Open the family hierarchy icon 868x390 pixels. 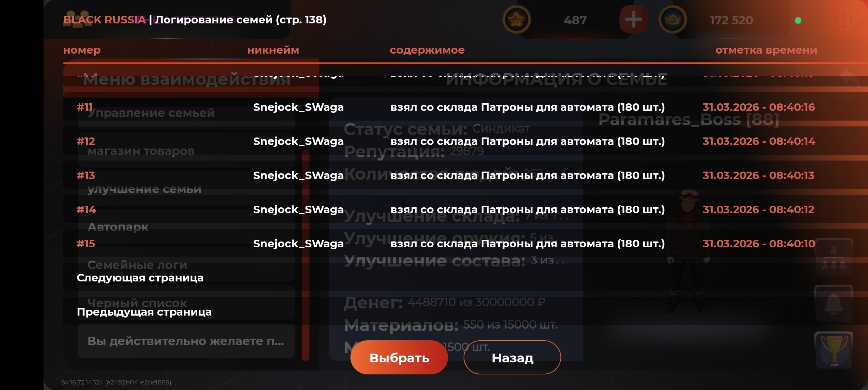(834, 257)
